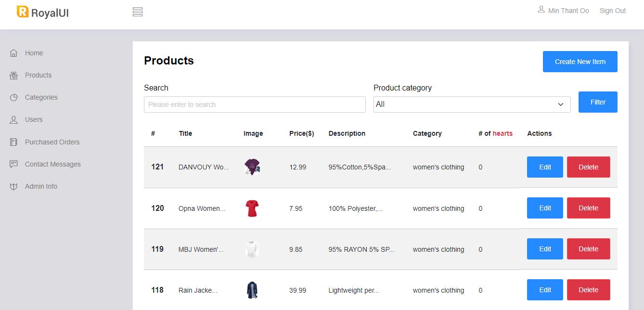This screenshot has width=644, height=310.
Task: Edit product 121 DANVOUY
Action: (x=545, y=167)
